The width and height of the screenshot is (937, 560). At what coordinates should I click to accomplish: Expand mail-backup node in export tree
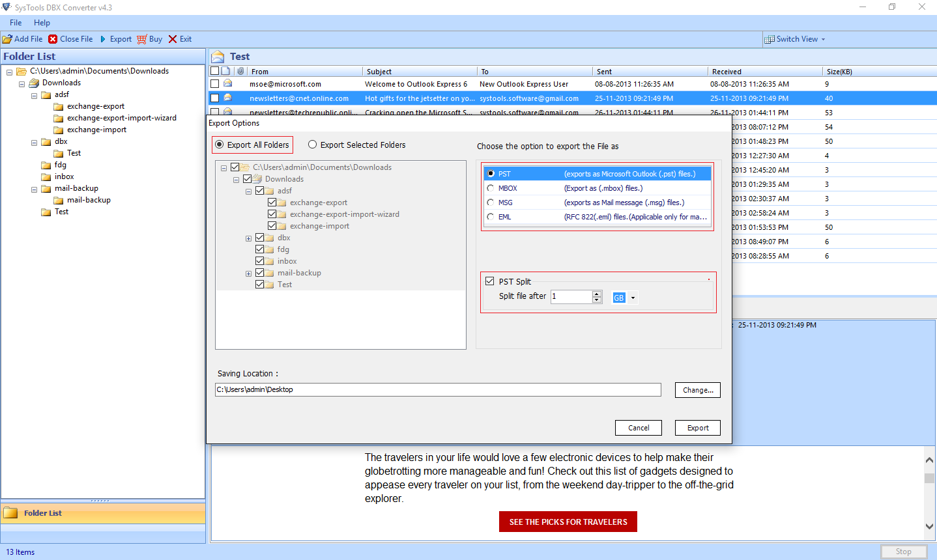tap(248, 273)
